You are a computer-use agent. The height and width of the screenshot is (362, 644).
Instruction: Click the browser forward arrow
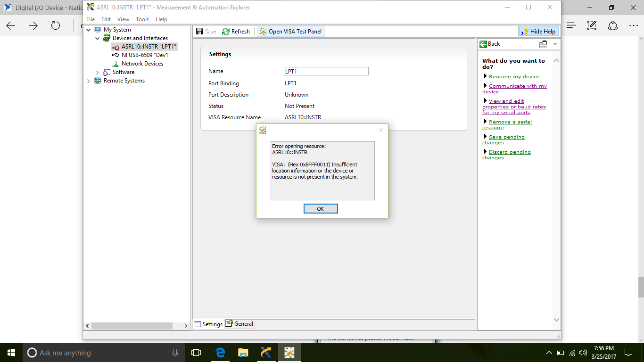pos(33,25)
